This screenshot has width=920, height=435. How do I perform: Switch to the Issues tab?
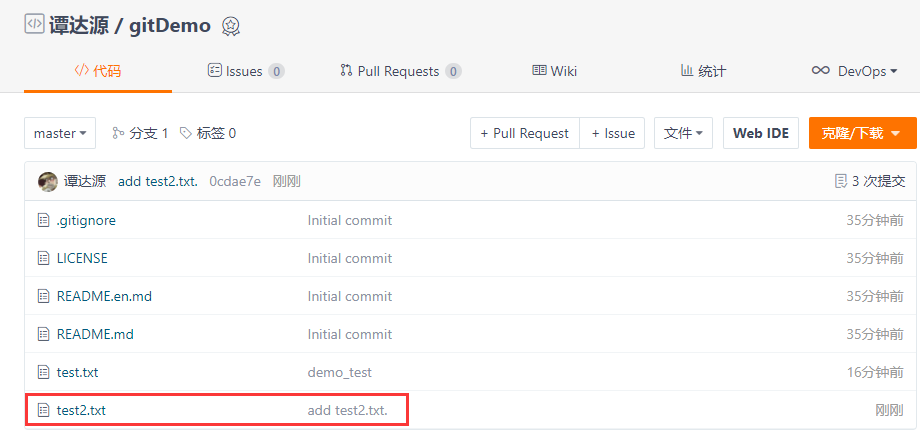coord(246,71)
